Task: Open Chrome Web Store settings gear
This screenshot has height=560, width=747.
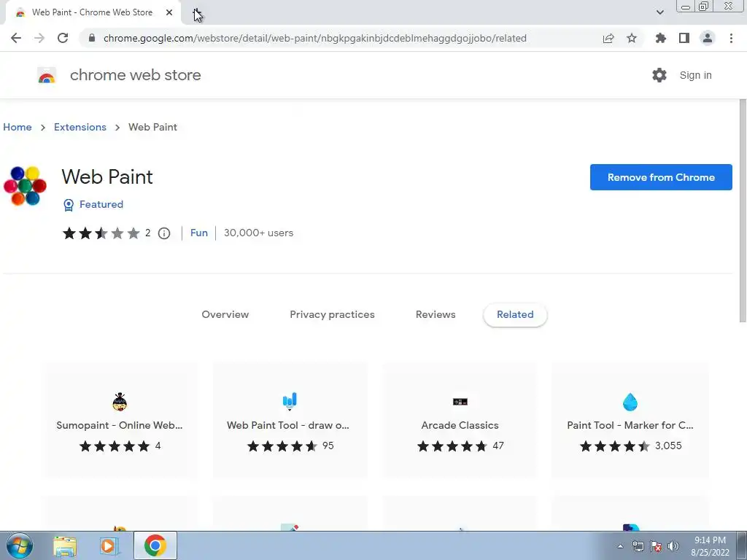Action: coord(659,75)
